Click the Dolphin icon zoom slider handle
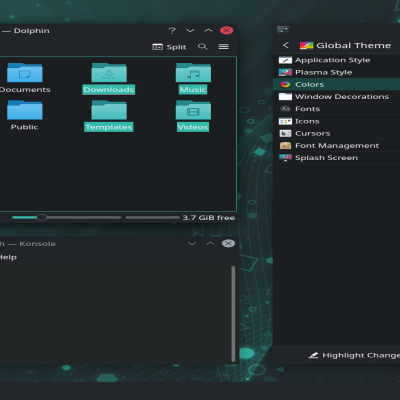The width and height of the screenshot is (400, 400). click(x=42, y=218)
